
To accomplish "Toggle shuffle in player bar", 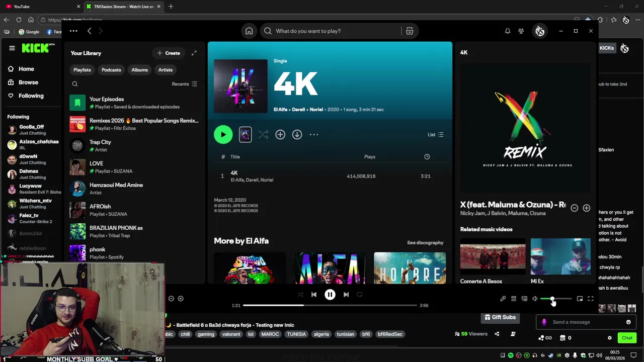I will click(x=300, y=295).
